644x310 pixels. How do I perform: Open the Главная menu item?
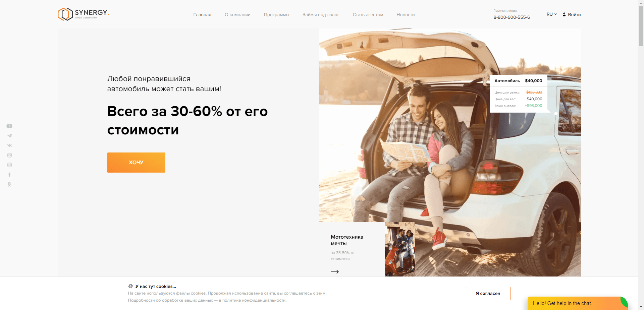point(202,15)
